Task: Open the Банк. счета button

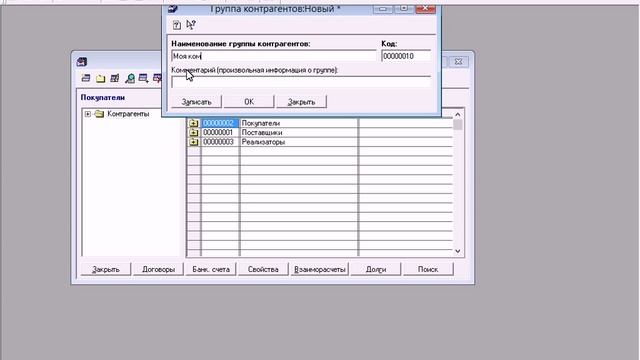Action: [211, 269]
